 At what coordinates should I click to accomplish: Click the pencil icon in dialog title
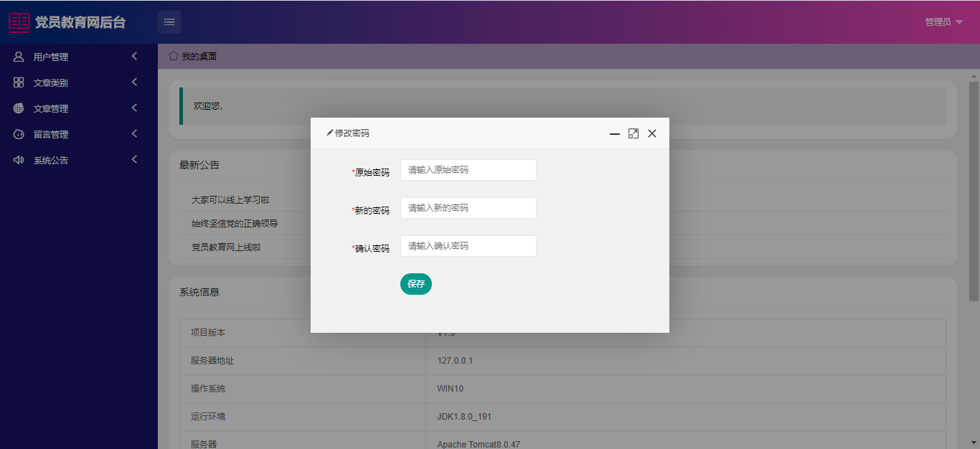(x=330, y=133)
